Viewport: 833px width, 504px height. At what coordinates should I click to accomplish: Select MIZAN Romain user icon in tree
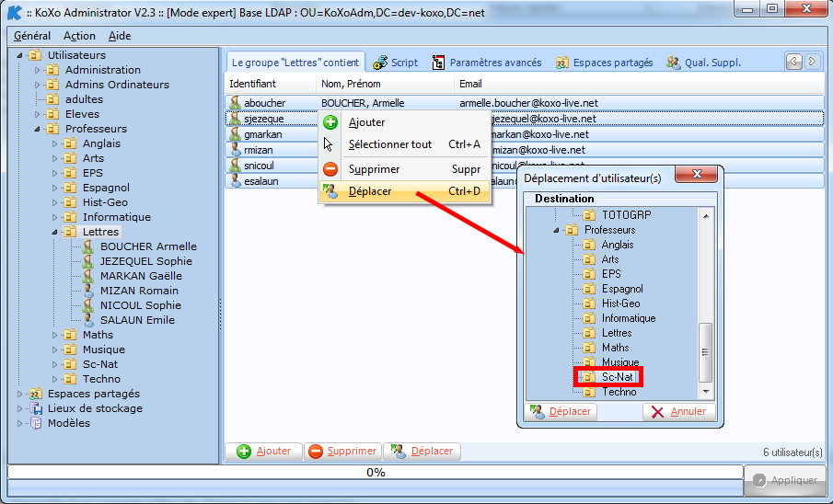88,291
